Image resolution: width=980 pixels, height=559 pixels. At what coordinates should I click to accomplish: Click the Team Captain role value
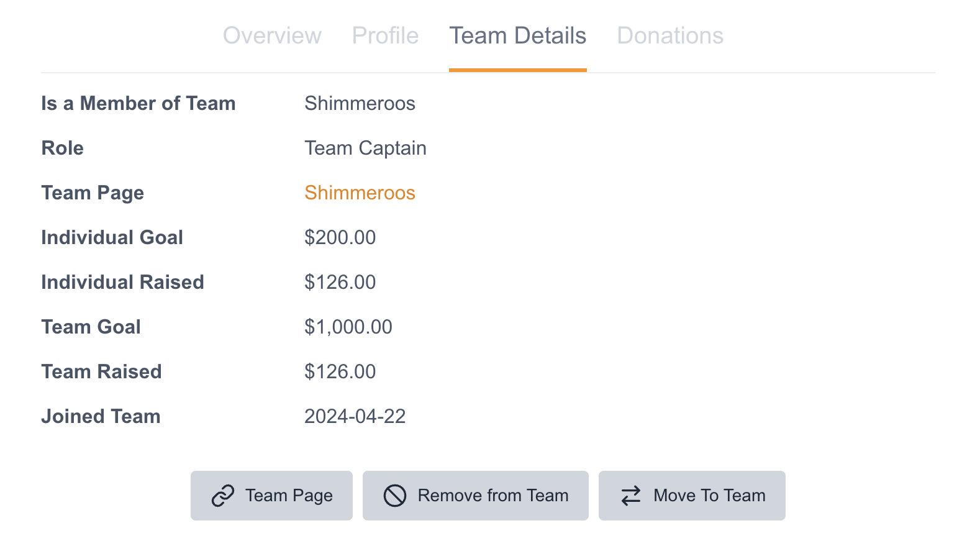[x=365, y=148]
